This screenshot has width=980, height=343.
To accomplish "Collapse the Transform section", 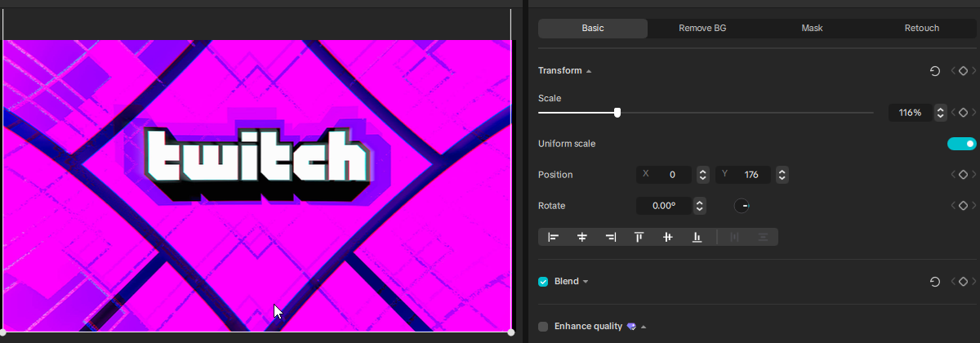I will [x=589, y=71].
